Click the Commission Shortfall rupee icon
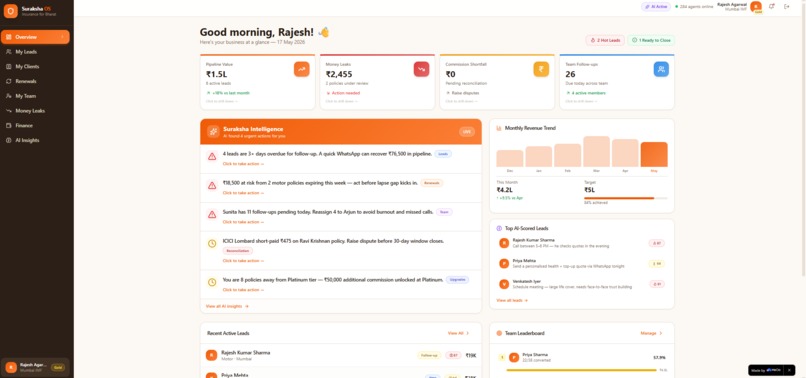This screenshot has width=806, height=378. pyautogui.click(x=541, y=69)
